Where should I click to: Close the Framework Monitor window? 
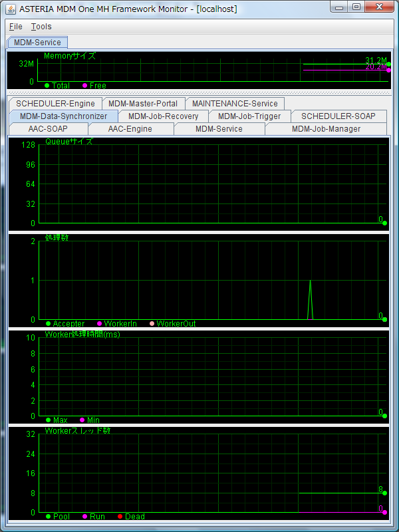tap(379, 7)
